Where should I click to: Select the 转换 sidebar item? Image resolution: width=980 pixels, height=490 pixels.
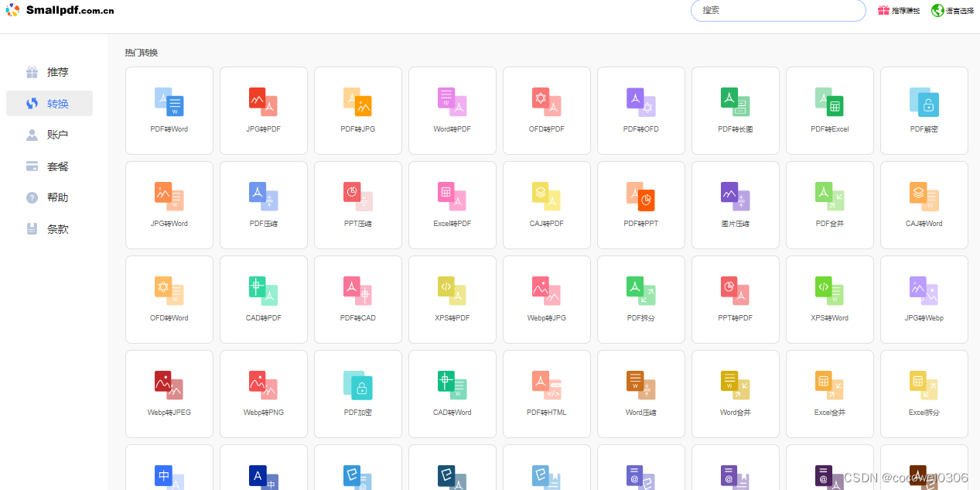click(50, 104)
